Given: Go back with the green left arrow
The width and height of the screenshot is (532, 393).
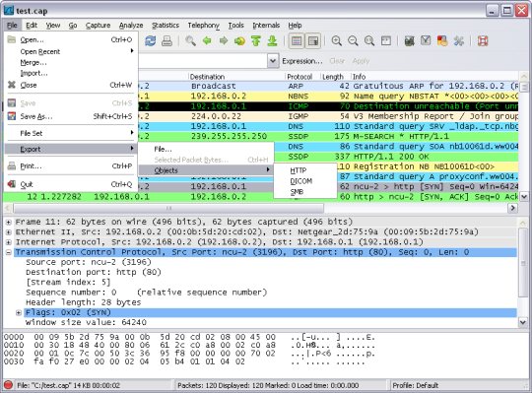Looking at the screenshot, I should [x=207, y=41].
